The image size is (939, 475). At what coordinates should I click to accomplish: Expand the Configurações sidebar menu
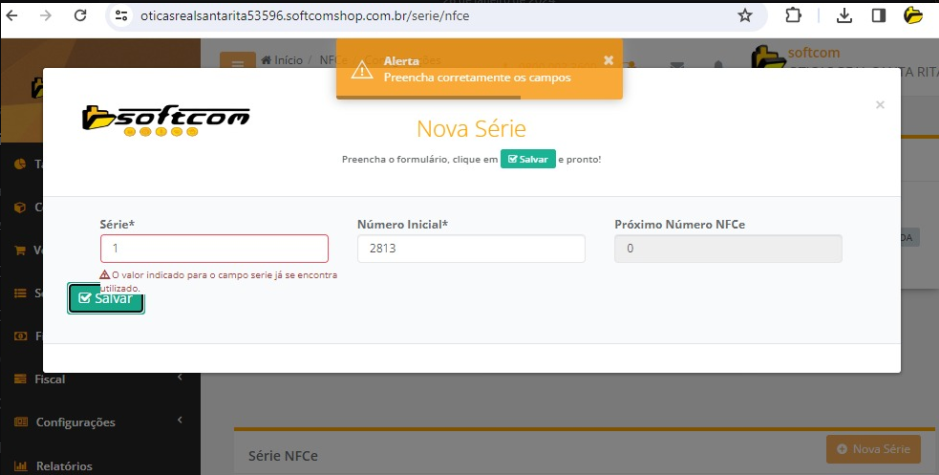click(x=75, y=422)
